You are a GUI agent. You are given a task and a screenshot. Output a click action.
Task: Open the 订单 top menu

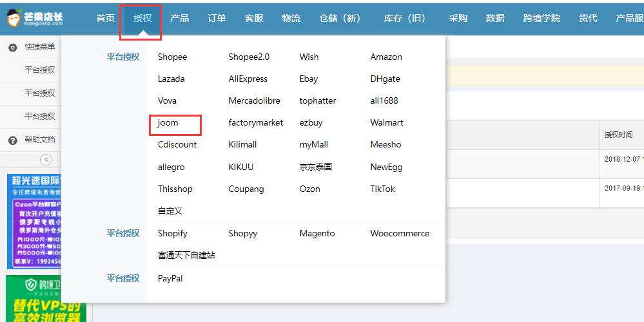(x=217, y=18)
